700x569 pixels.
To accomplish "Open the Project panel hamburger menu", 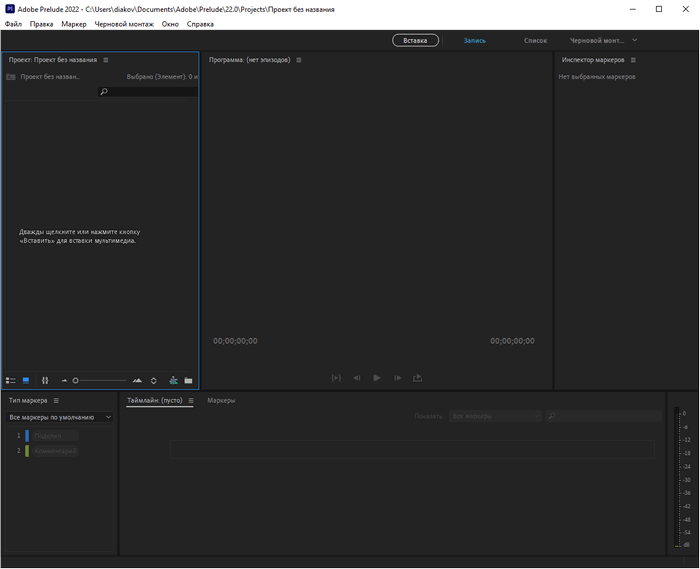I will pyautogui.click(x=104, y=60).
